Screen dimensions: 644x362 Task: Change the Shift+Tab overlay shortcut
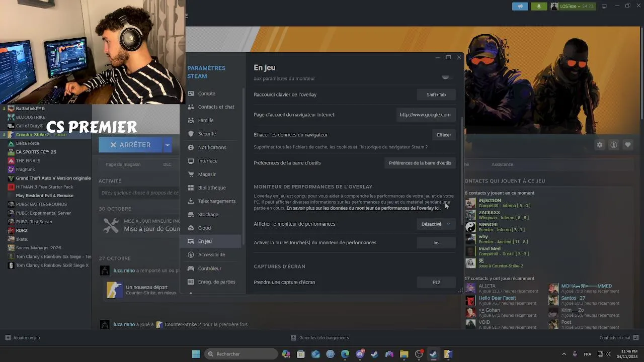(x=436, y=95)
